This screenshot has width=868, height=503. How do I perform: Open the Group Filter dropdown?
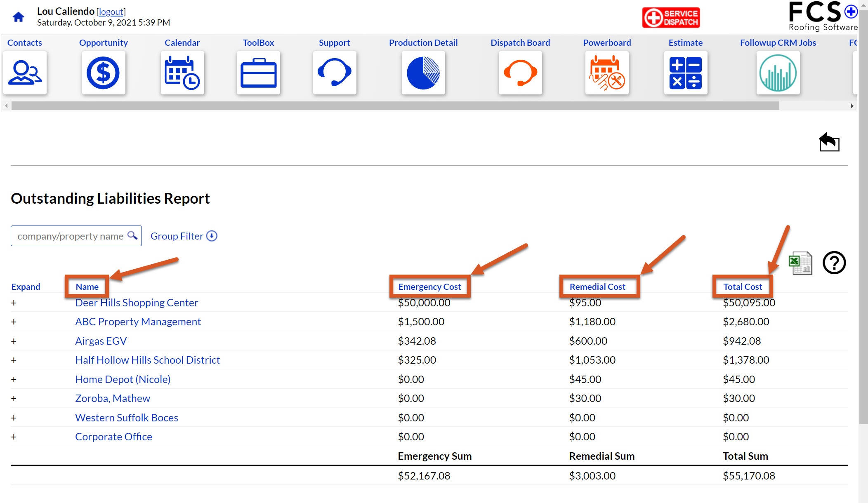click(184, 236)
